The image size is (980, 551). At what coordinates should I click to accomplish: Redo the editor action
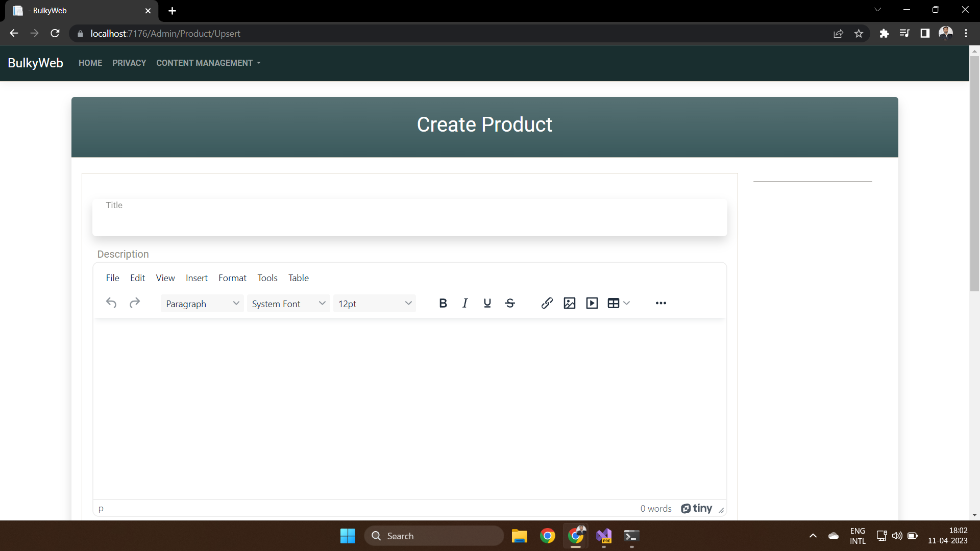tap(134, 303)
